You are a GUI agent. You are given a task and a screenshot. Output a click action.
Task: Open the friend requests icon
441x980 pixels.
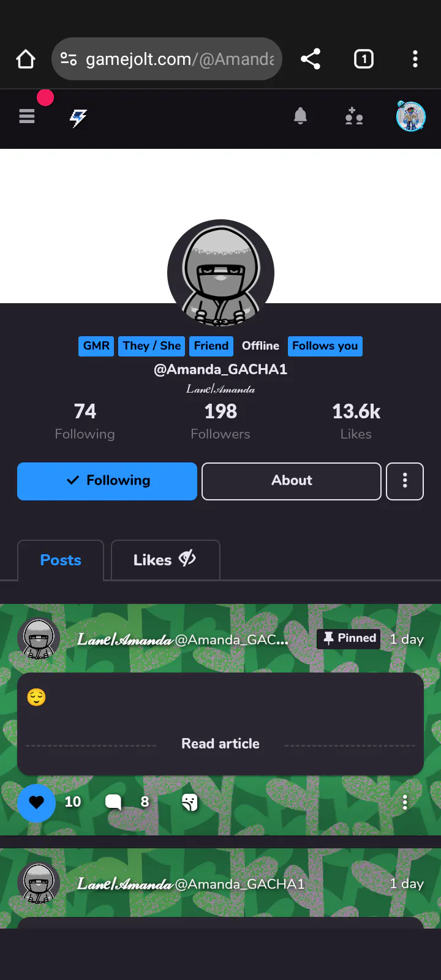pyautogui.click(x=353, y=116)
